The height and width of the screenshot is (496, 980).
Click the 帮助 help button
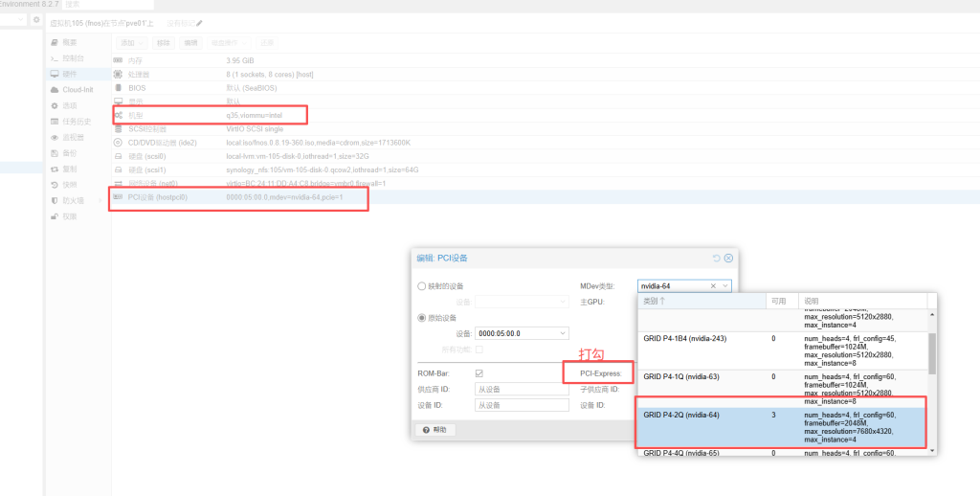pyautogui.click(x=435, y=430)
